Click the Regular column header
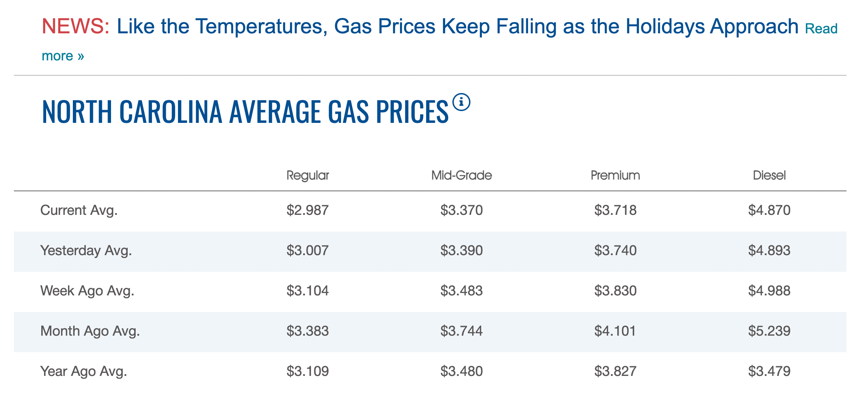 [307, 175]
